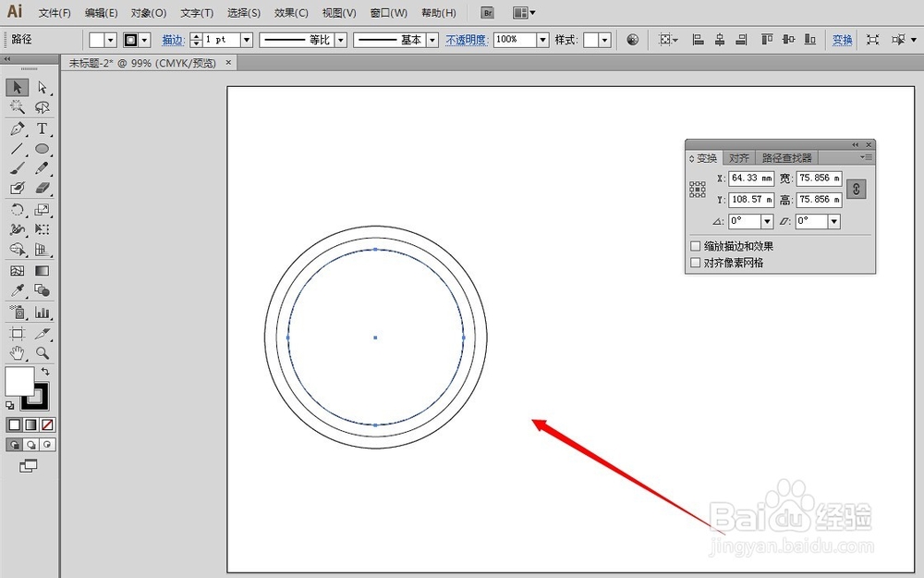Toggle constrain width and height proportions link

click(x=856, y=189)
